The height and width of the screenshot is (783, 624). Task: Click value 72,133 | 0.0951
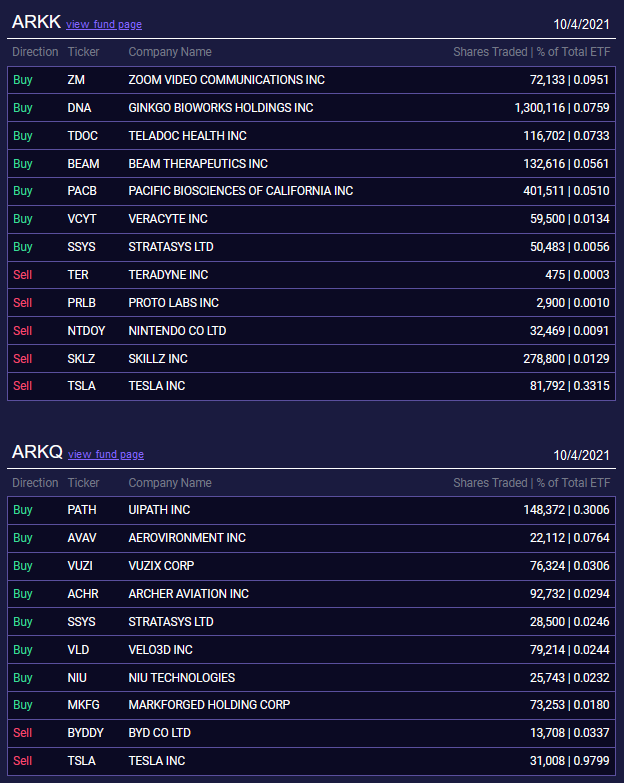(x=570, y=79)
